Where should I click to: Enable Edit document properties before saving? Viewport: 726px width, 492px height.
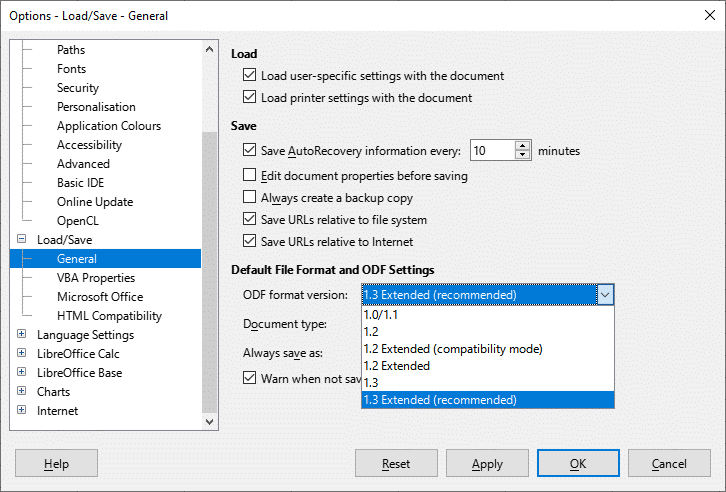250,175
